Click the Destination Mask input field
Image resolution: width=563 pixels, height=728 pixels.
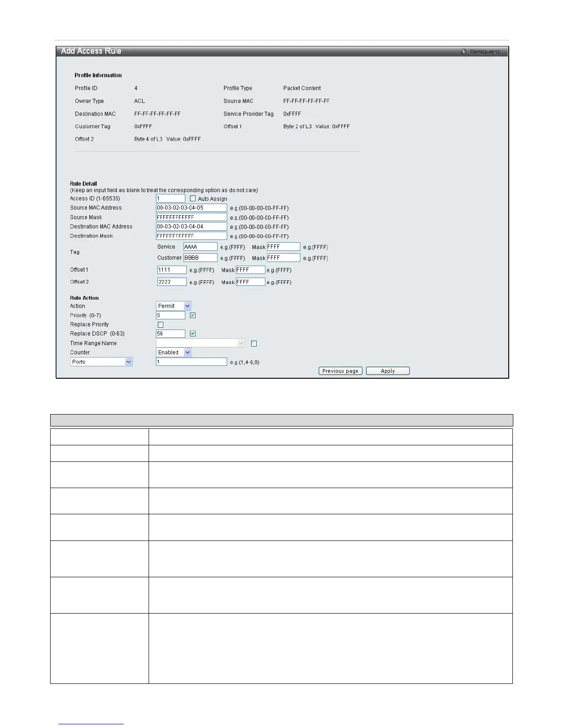(x=192, y=236)
